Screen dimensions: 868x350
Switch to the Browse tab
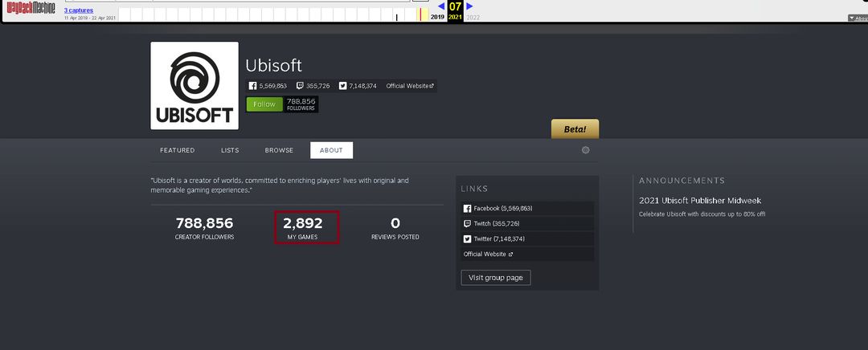(x=279, y=150)
